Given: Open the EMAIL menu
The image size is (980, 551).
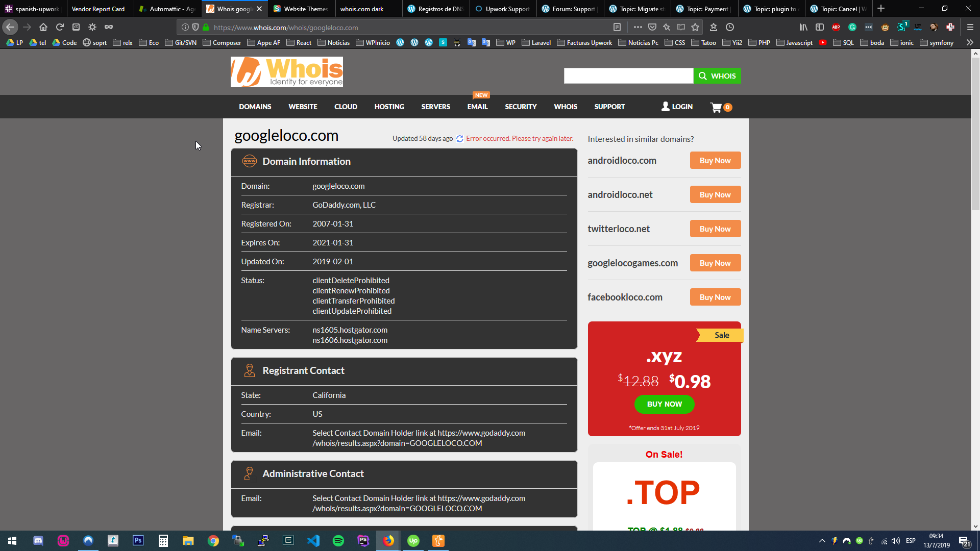Looking at the screenshot, I should coord(477,107).
